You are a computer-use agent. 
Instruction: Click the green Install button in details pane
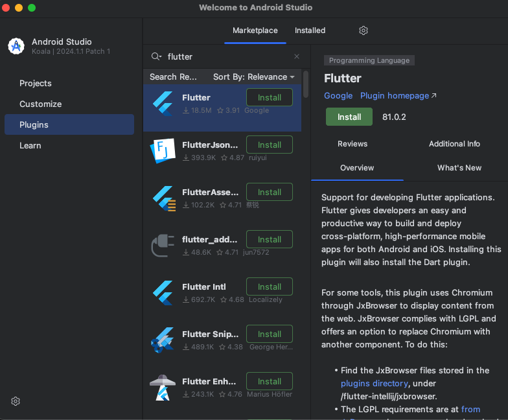pos(349,117)
